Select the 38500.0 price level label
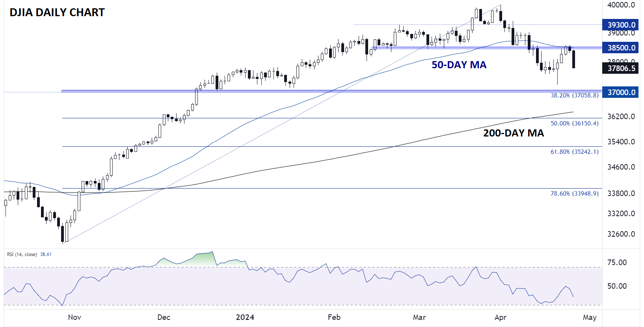Image resolution: width=644 pixels, height=327 pixels. tap(620, 48)
